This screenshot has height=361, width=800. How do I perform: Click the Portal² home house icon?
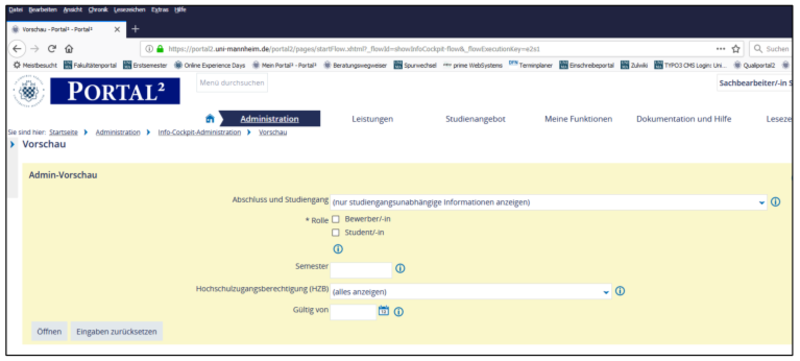point(209,118)
